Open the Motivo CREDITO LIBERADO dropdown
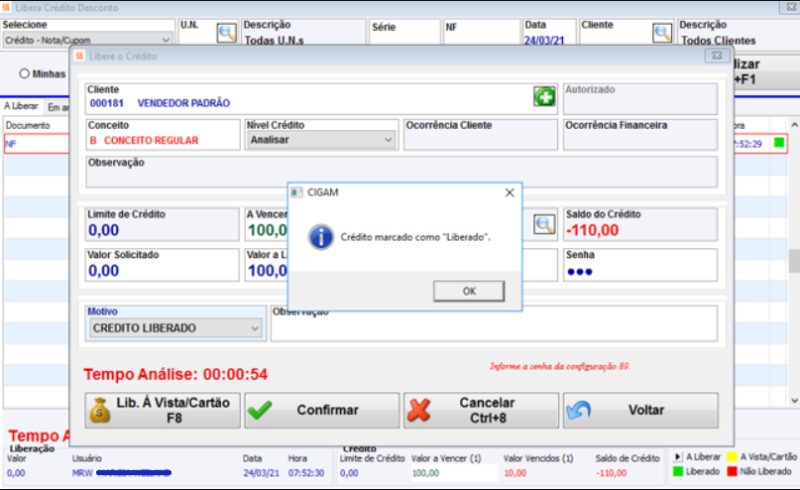The width and height of the screenshot is (800, 490). (x=175, y=328)
